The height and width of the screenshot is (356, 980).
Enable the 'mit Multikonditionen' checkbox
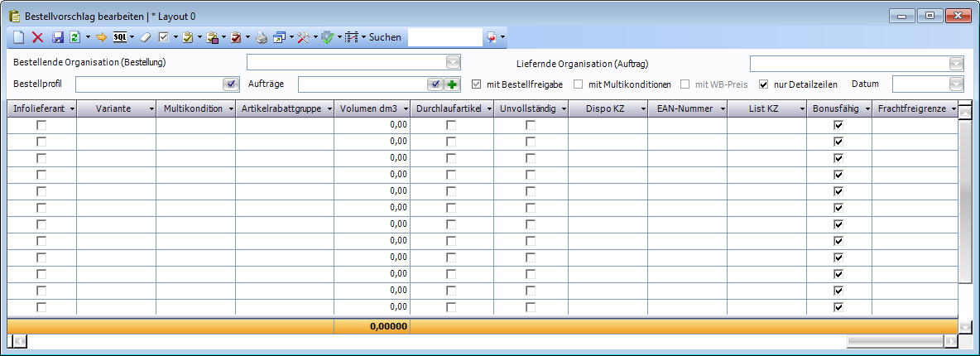pyautogui.click(x=579, y=84)
